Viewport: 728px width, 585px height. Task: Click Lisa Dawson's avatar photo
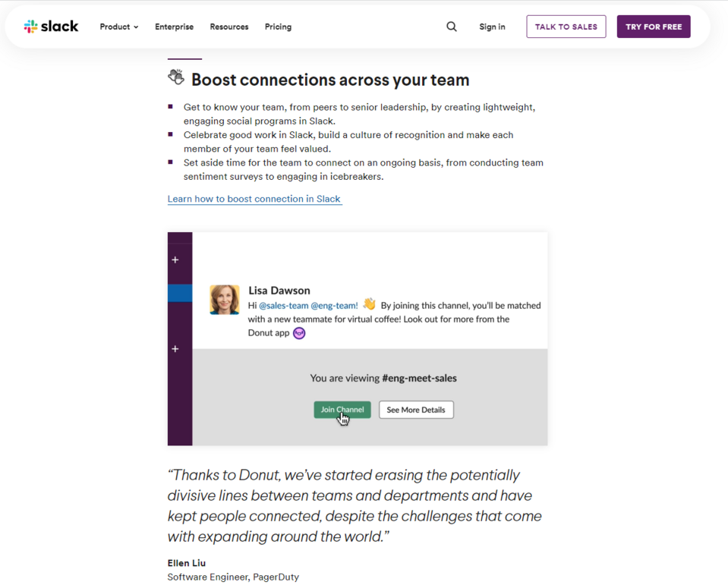coord(225,300)
